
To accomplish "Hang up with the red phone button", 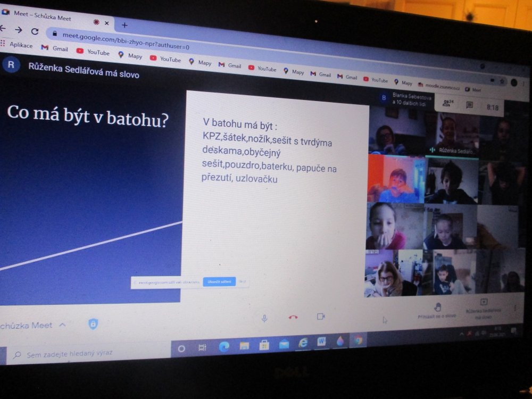I will 293,317.
